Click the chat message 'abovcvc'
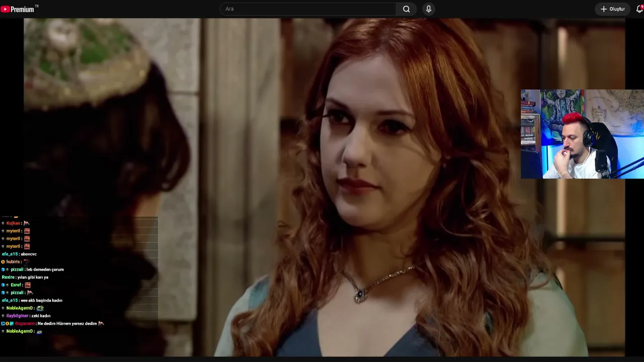 coord(29,254)
